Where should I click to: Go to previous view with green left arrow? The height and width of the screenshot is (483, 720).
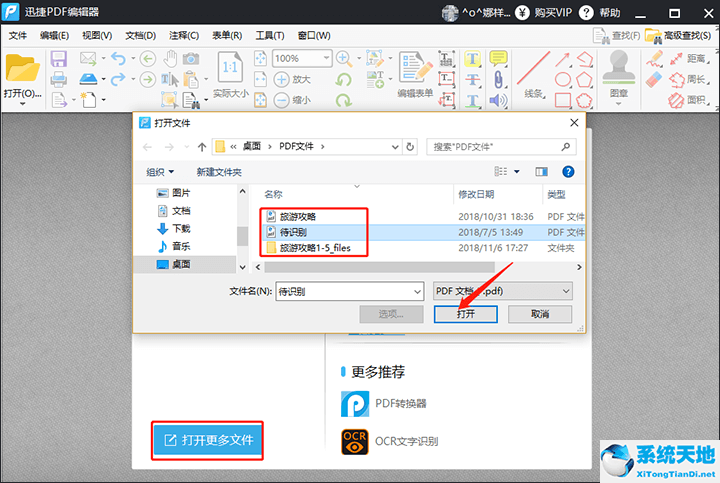click(147, 58)
